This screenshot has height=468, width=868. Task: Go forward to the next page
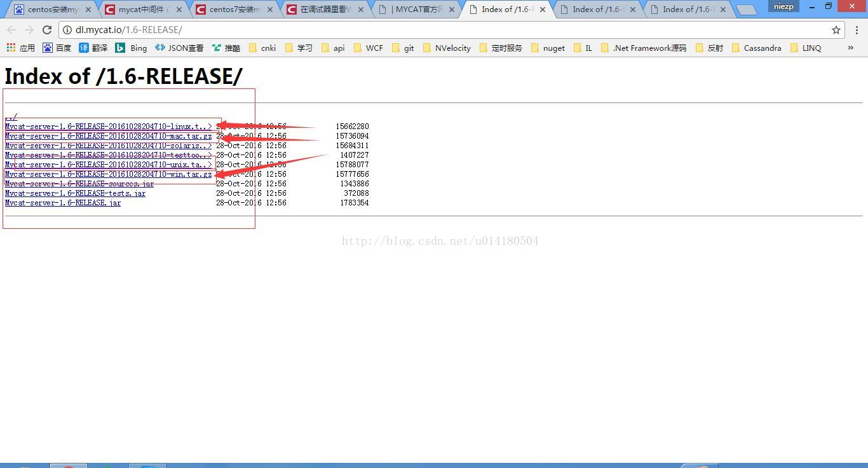[x=29, y=30]
